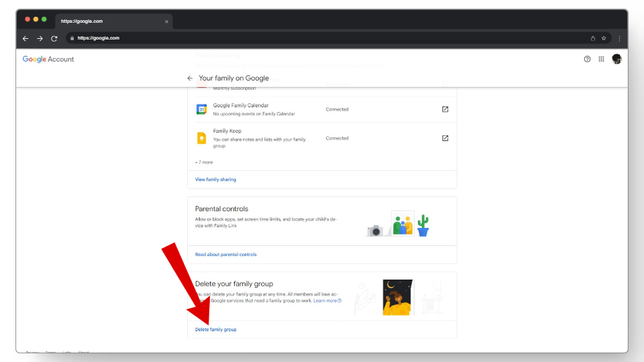644x362 pixels.
Task: Click the Google Family Calendar icon
Action: [x=201, y=109]
